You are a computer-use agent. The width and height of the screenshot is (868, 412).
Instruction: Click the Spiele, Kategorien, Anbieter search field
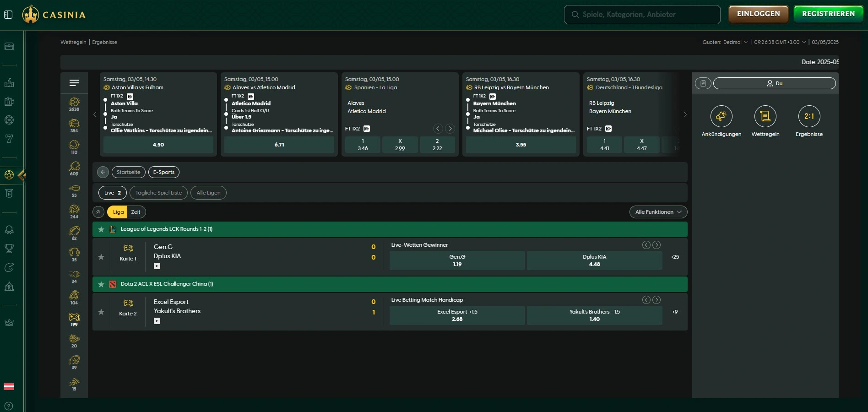point(642,15)
